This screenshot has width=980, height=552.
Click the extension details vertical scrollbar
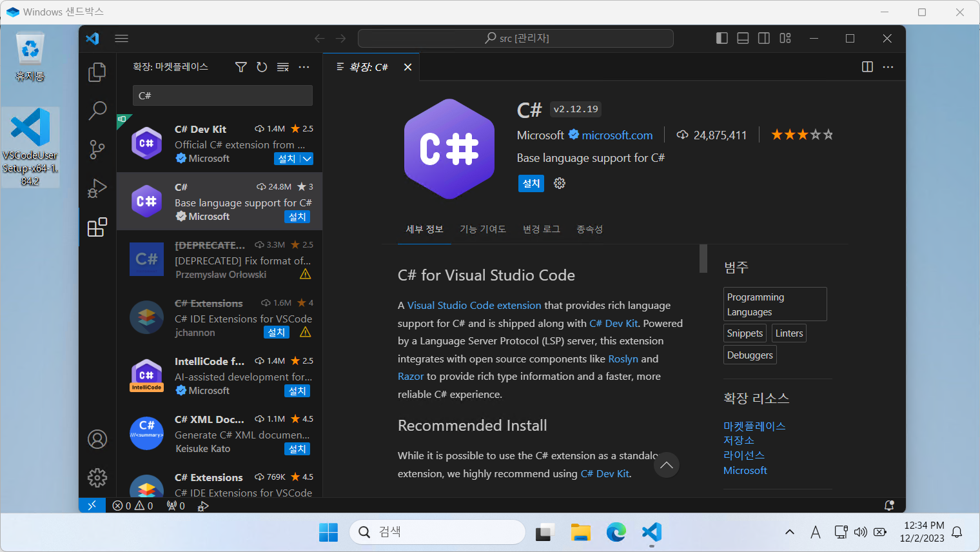point(703,259)
